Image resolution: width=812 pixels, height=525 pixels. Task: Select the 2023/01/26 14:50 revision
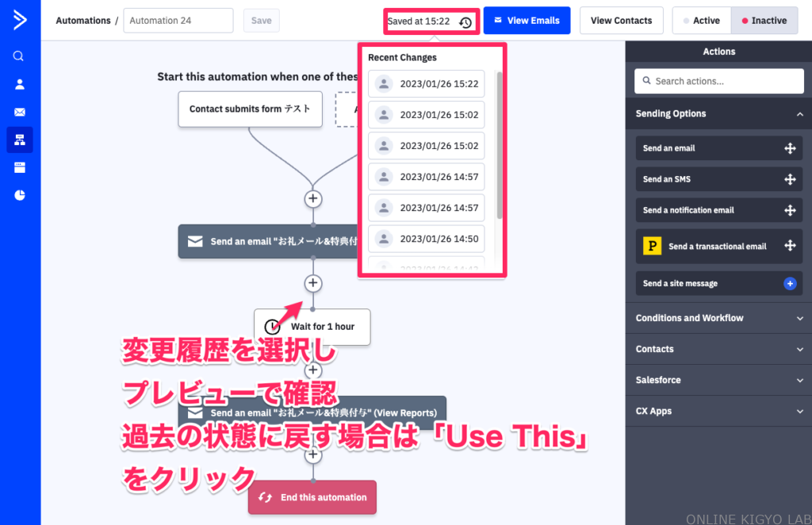427,239
